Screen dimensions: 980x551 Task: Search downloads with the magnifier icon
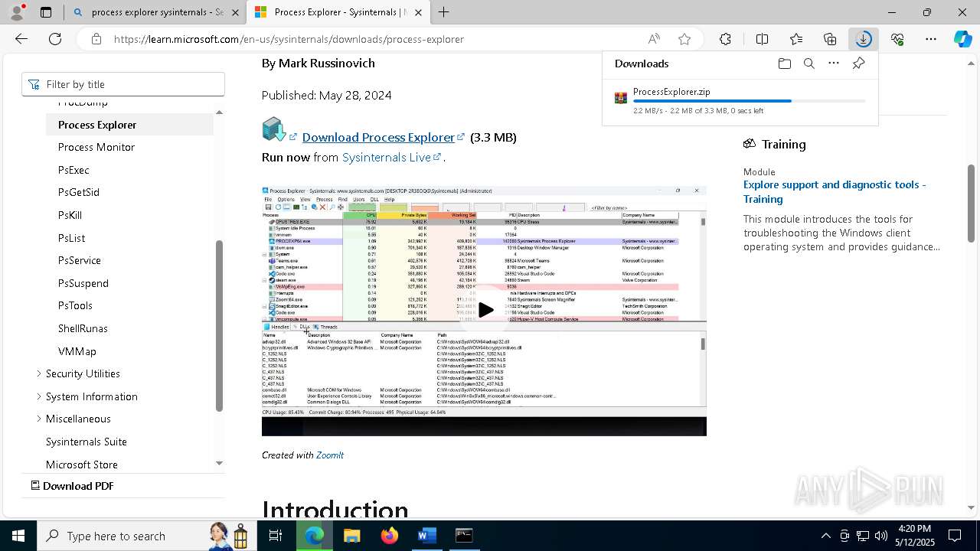(x=809, y=64)
